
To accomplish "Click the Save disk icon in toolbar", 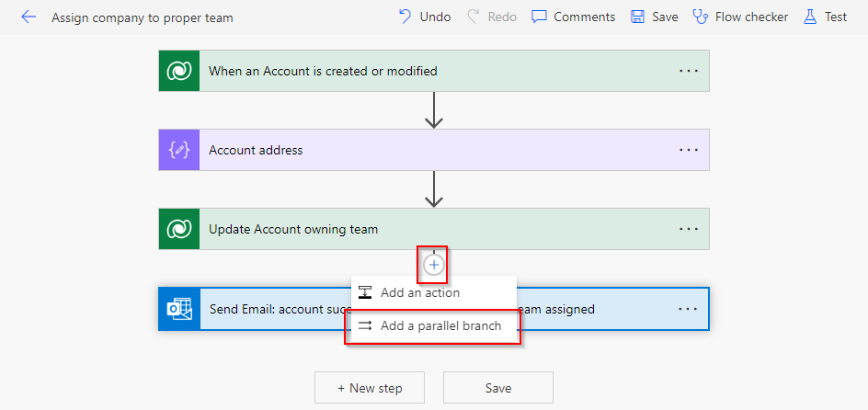I will (638, 17).
